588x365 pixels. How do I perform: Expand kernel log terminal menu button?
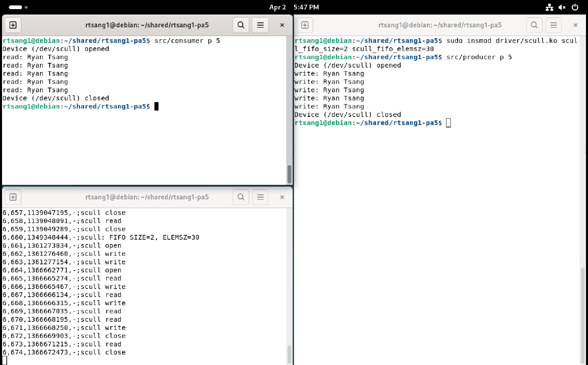click(x=260, y=197)
